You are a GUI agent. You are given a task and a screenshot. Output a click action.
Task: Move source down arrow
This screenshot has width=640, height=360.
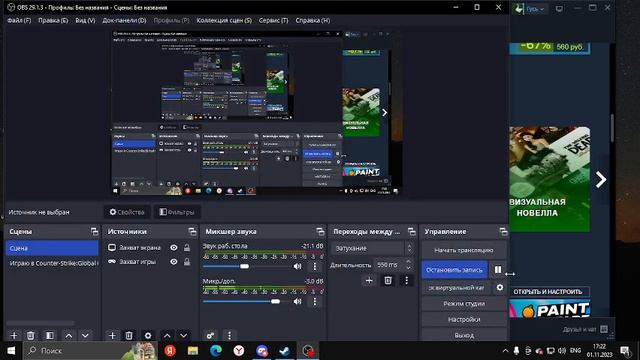[x=184, y=336]
